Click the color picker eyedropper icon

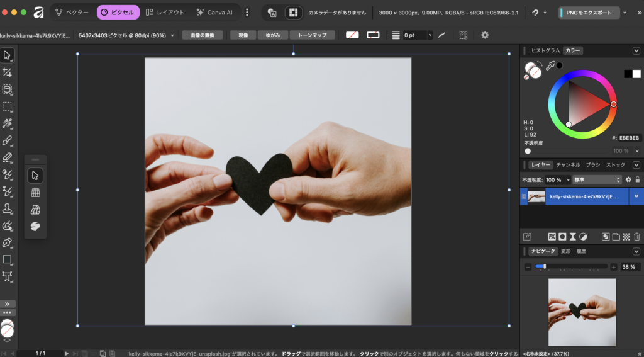click(550, 65)
